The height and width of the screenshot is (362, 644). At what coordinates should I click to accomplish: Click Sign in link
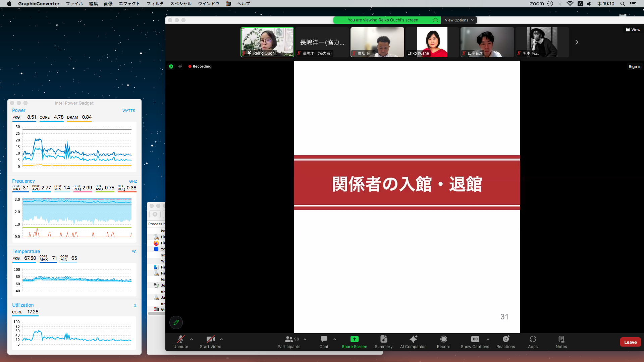pos(635,67)
